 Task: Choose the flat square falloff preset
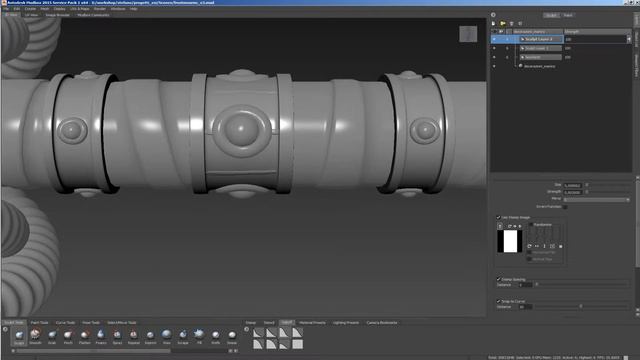pos(298,344)
